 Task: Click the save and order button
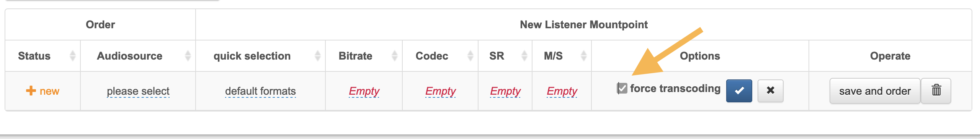tap(875, 91)
